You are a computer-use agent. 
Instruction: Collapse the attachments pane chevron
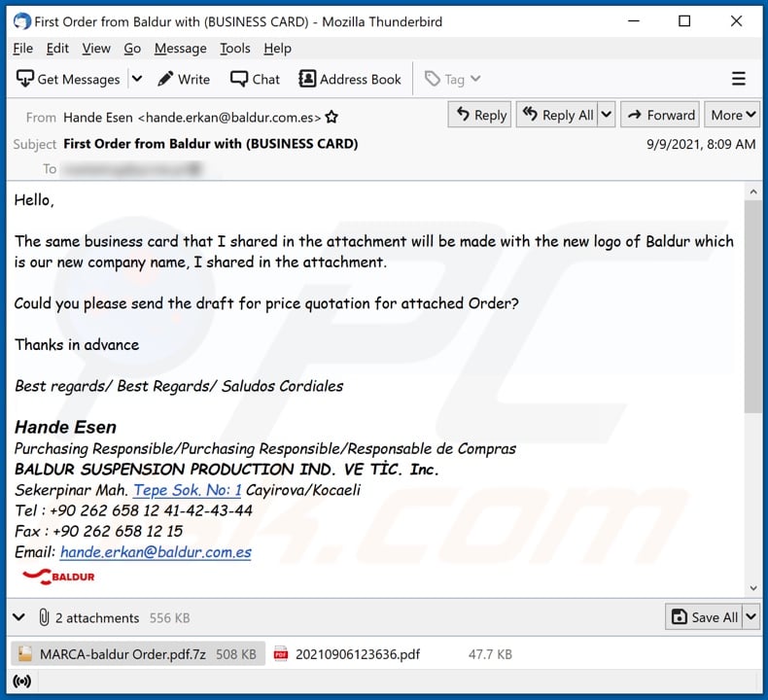18,617
